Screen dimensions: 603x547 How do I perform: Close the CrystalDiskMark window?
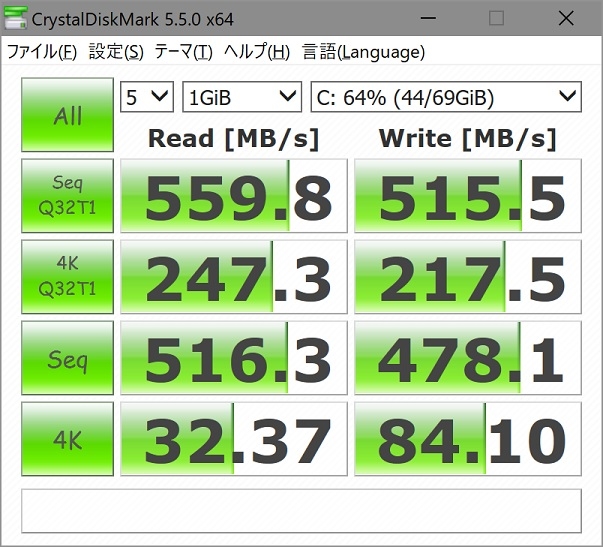tap(566, 18)
